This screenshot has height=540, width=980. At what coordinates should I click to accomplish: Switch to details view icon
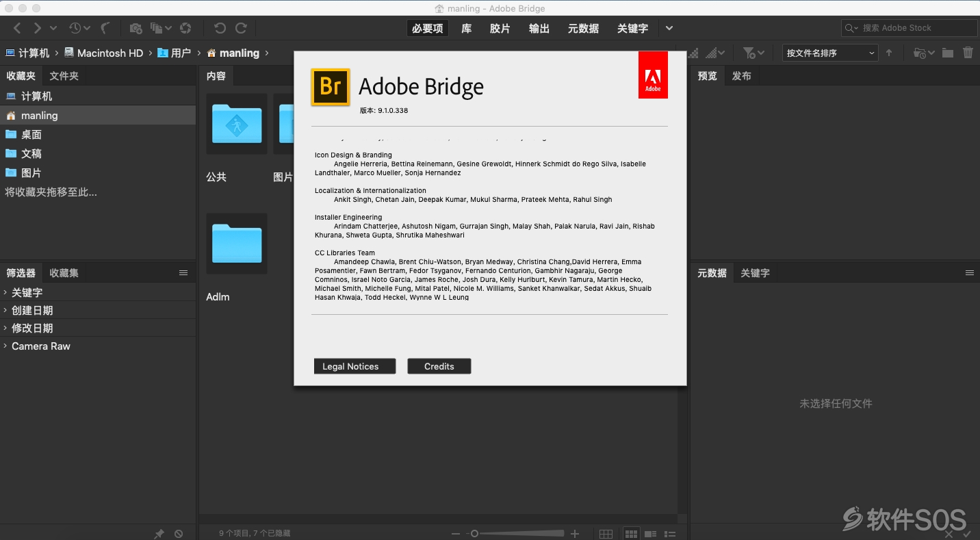[x=651, y=534]
